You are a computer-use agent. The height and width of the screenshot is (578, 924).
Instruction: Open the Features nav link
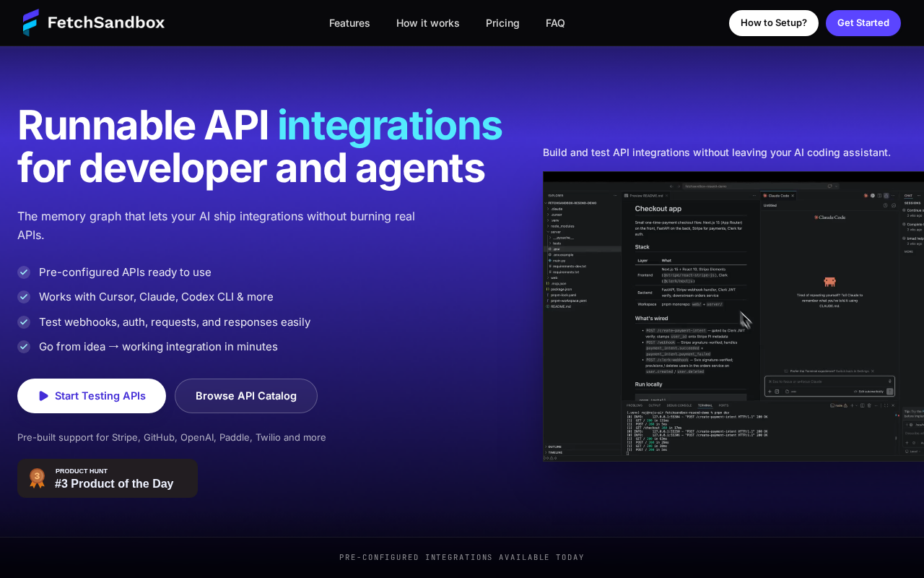tap(349, 23)
